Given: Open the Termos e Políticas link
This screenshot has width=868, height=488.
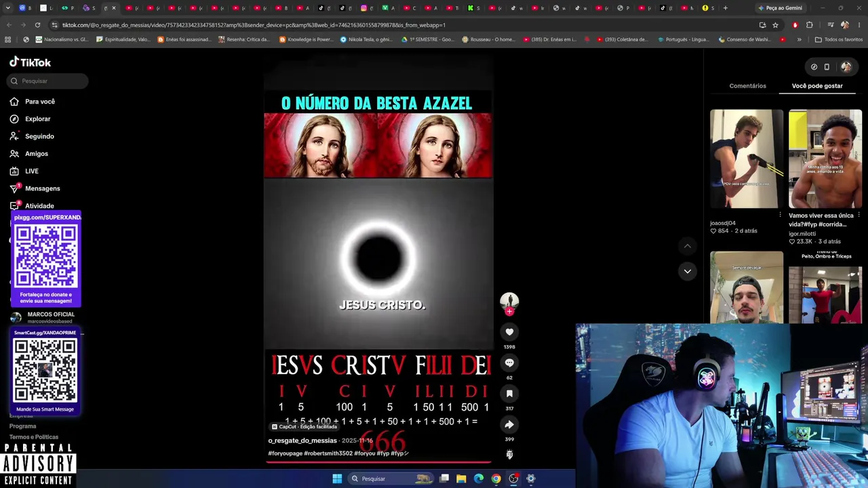Looking at the screenshot, I should click(34, 437).
